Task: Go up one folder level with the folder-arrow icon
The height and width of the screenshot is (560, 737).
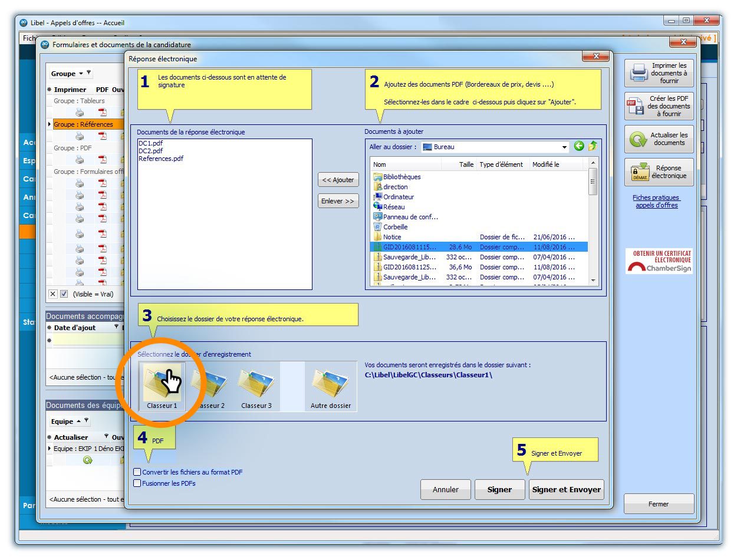Action: point(592,146)
